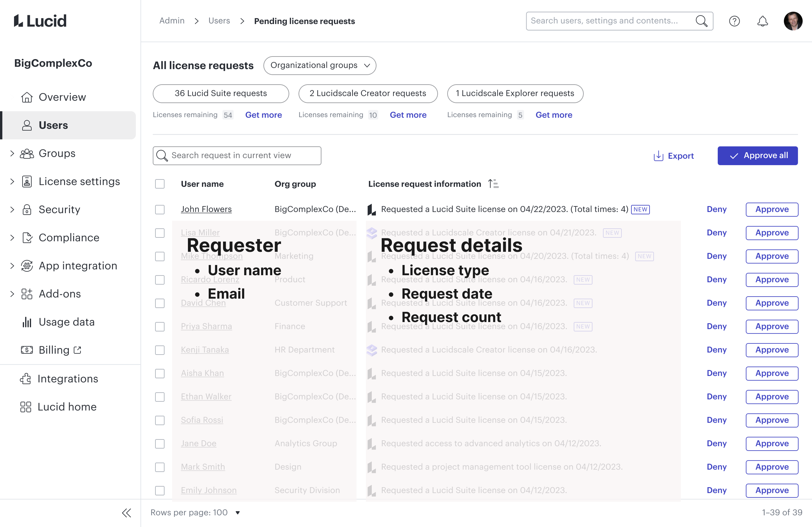Viewport: 812px width, 527px height.
Task: Open the help question mark icon
Action: tap(734, 21)
